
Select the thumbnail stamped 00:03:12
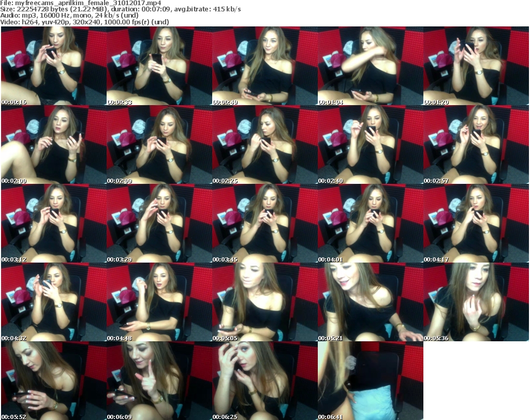(54, 223)
